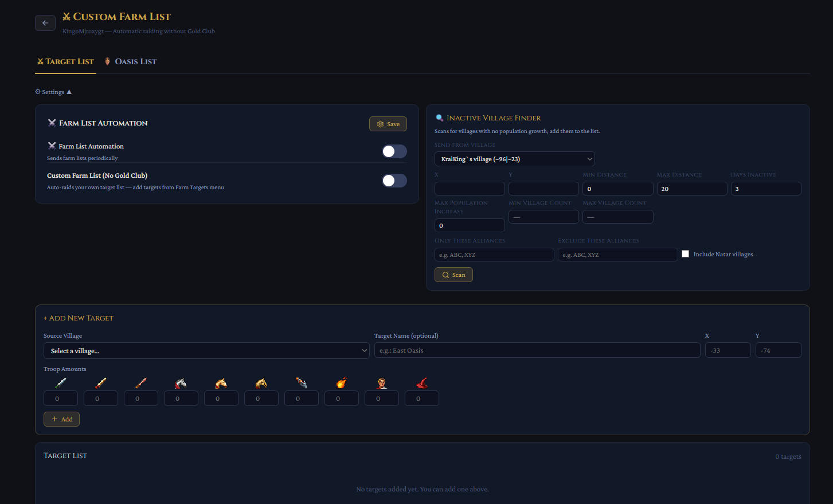Select the Max Village Count field
This screenshot has height=504, width=833.
pos(618,217)
